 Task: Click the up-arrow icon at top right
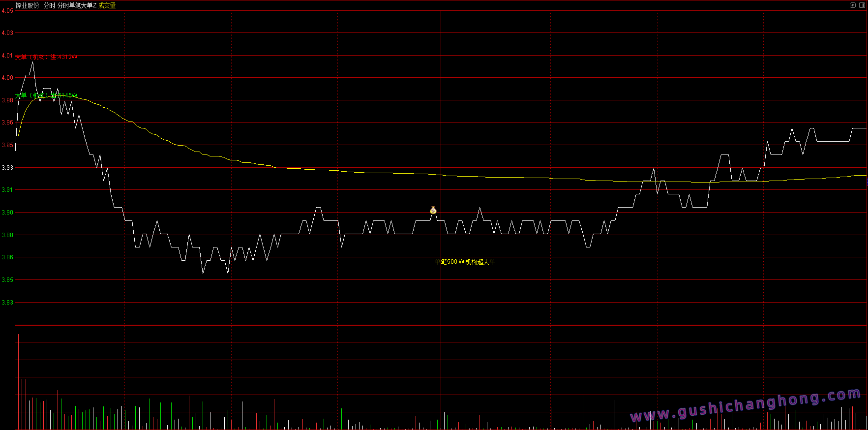pyautogui.click(x=853, y=5)
